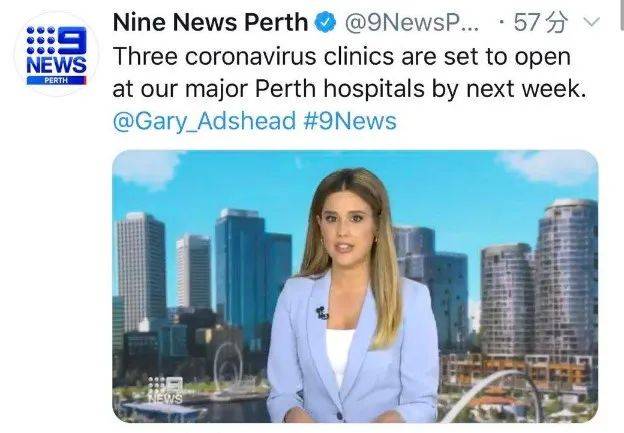This screenshot has width=624, height=433.
Task: Open the Nine News Perth display name
Action: pyautogui.click(x=211, y=22)
